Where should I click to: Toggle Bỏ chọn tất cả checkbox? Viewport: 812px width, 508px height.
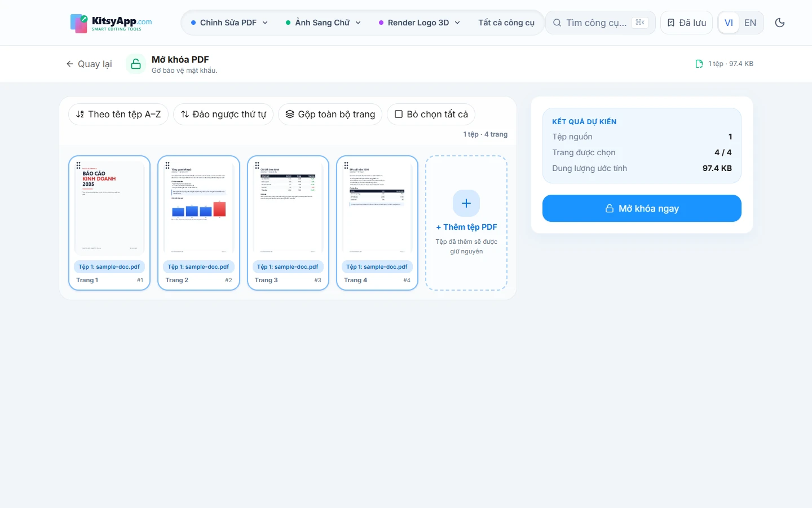tap(431, 114)
